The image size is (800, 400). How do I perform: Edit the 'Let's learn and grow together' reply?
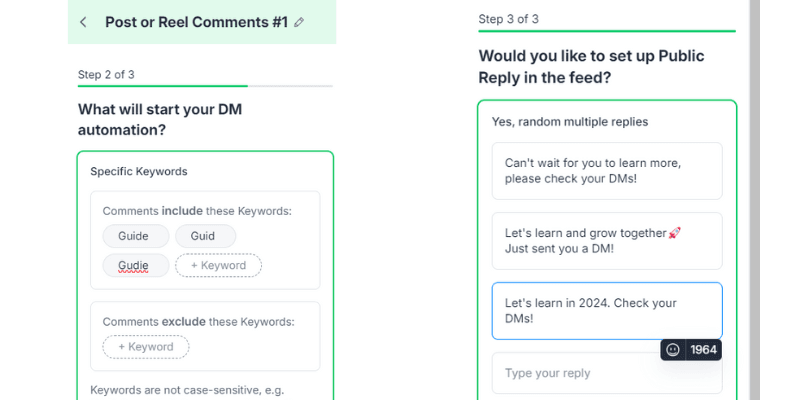pos(607,241)
